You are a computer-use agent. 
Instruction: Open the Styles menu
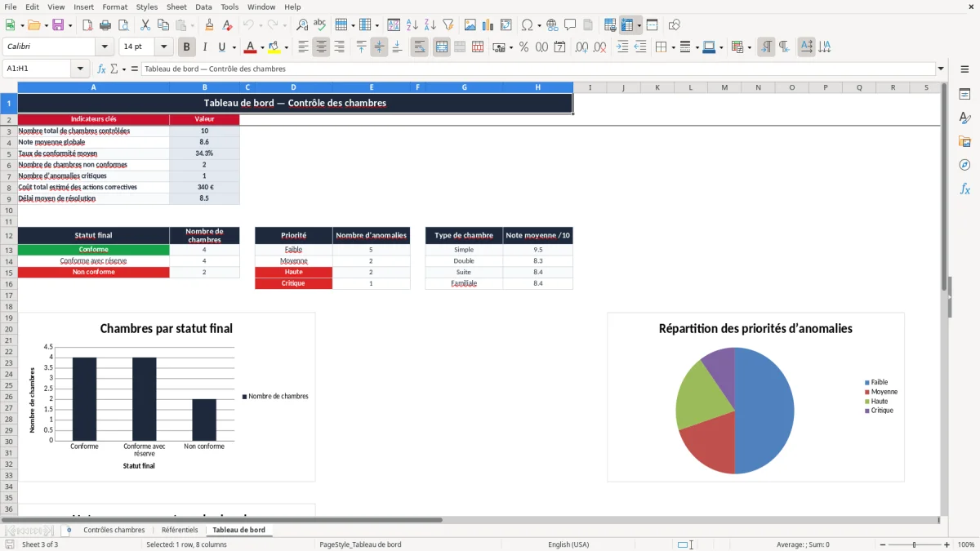pos(147,7)
